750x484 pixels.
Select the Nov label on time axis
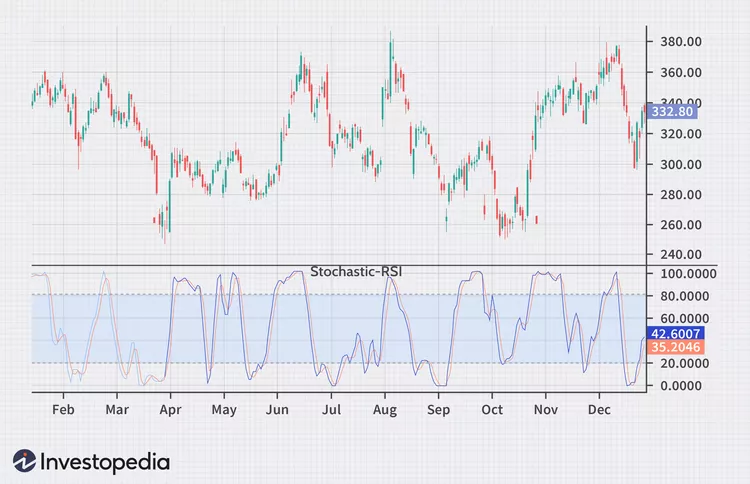[x=545, y=410]
